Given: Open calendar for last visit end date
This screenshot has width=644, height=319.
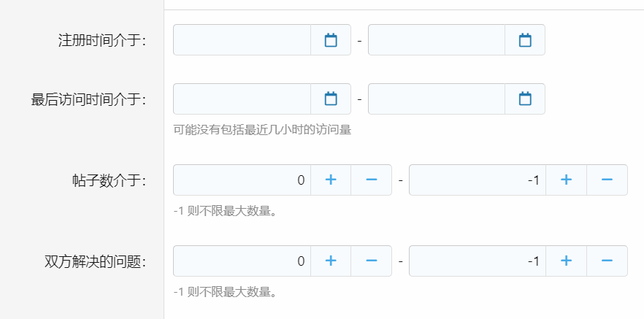Looking at the screenshot, I should click(525, 99).
